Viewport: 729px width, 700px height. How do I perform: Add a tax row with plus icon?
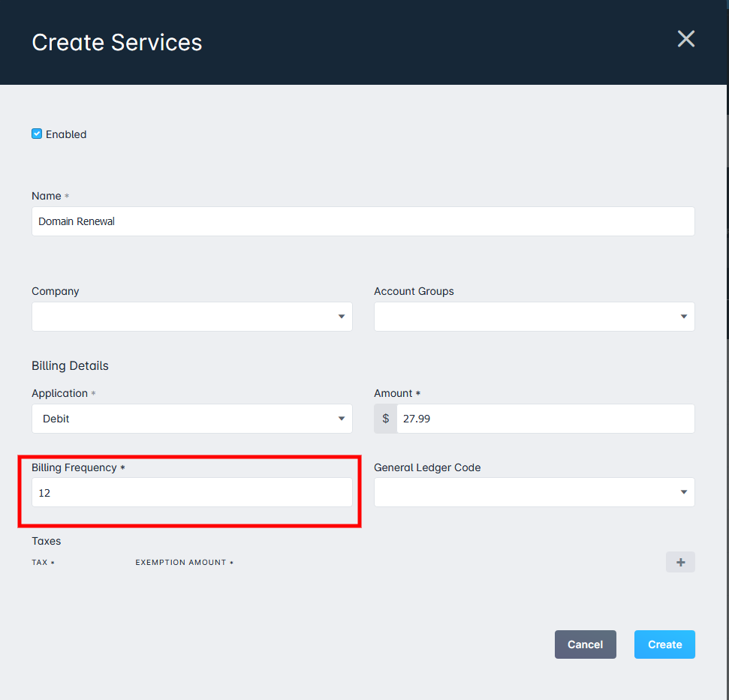pyautogui.click(x=680, y=562)
